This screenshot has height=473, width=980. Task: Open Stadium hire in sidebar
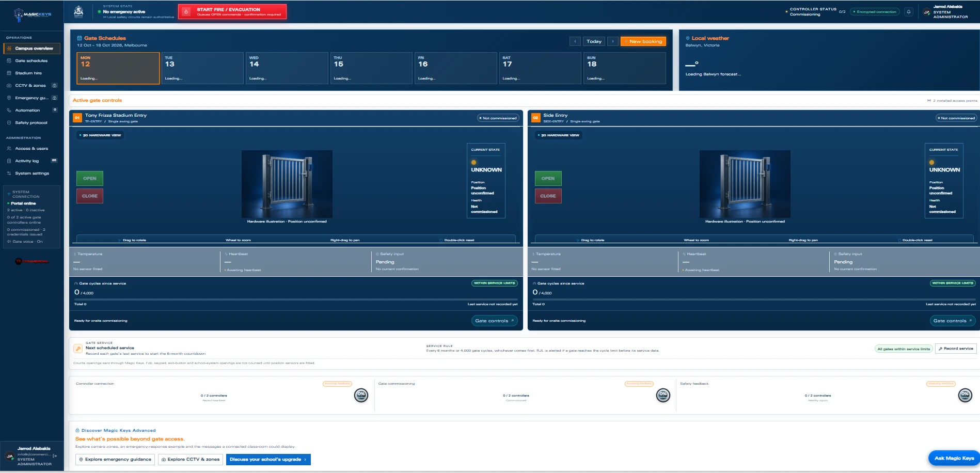(x=31, y=73)
